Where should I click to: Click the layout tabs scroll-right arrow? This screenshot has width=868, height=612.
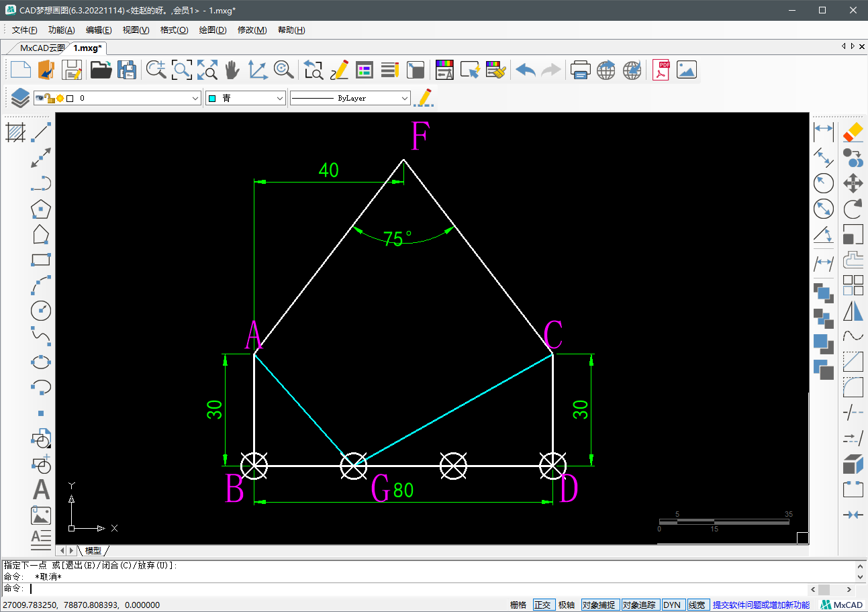[71, 550]
